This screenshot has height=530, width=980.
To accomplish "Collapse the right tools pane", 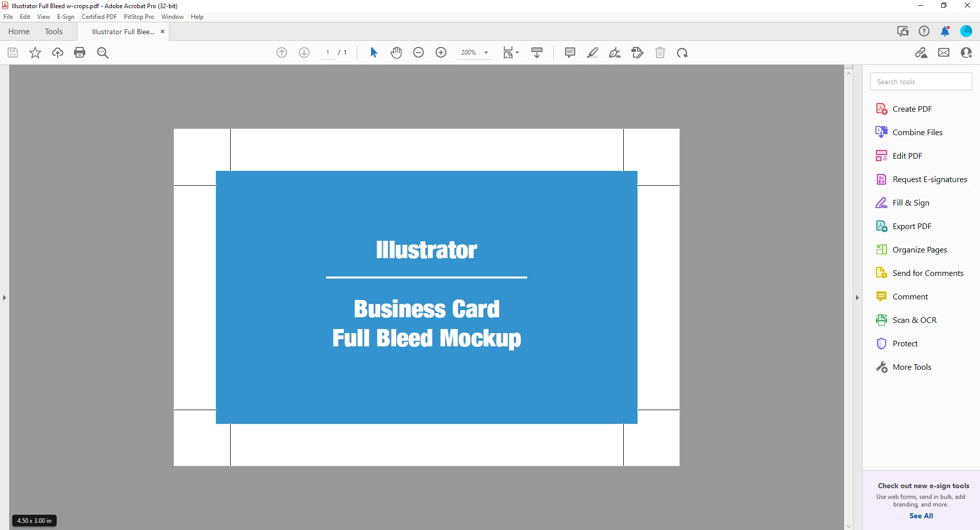I will (857, 297).
